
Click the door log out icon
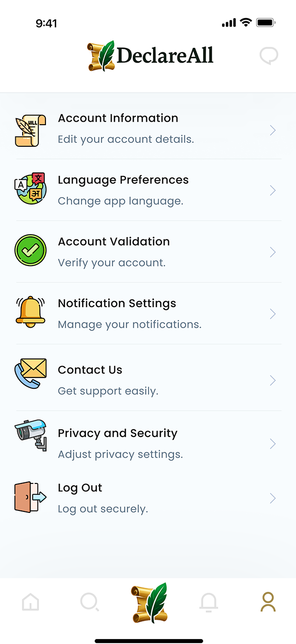click(30, 497)
